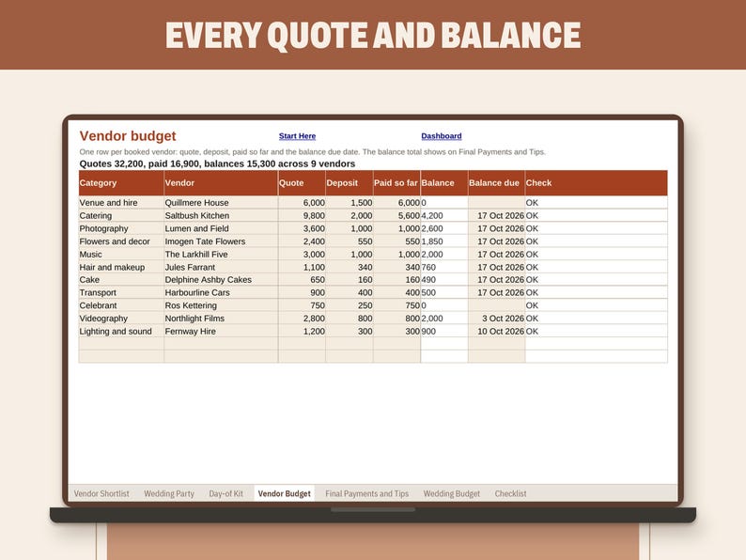The image size is (746, 560).
Task: Select the Harbourline Cars cell
Action: (221, 292)
